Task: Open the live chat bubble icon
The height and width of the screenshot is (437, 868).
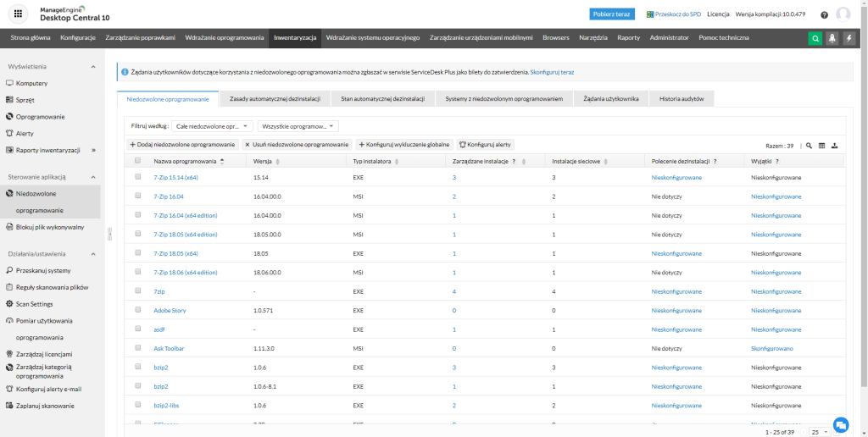Action: 841,424
